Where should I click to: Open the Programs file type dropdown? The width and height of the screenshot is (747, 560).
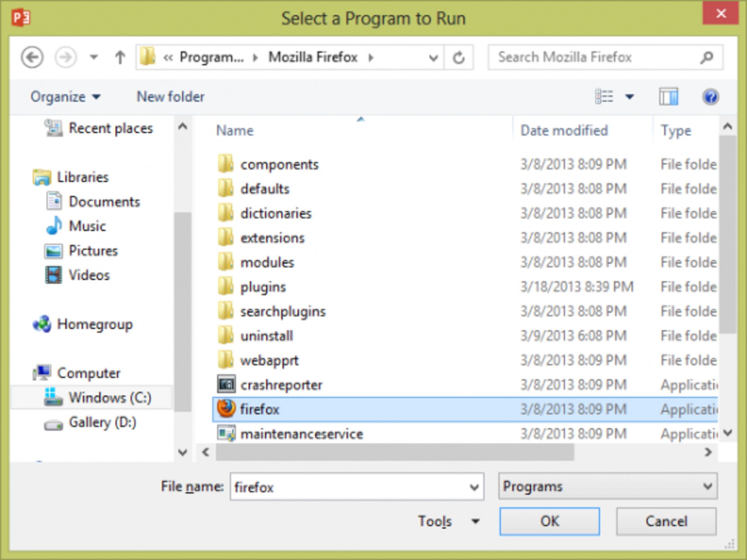click(x=608, y=486)
